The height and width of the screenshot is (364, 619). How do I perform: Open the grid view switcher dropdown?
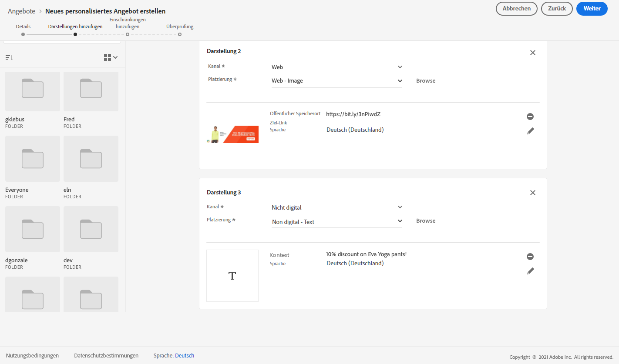[x=111, y=57]
